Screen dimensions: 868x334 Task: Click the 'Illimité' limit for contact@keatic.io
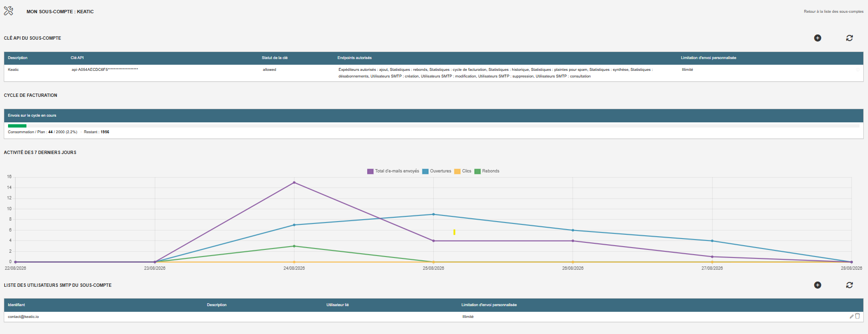click(x=468, y=317)
